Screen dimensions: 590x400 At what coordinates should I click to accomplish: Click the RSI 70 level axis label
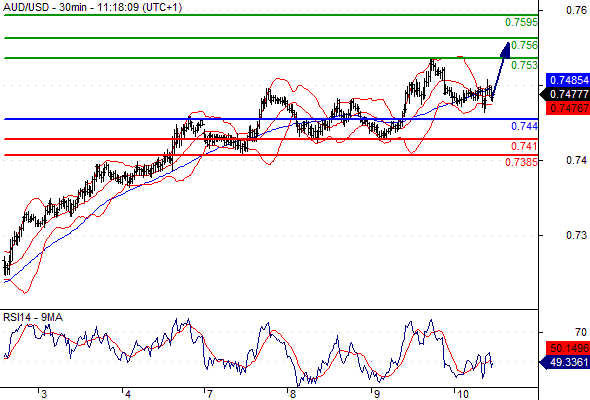(x=581, y=332)
